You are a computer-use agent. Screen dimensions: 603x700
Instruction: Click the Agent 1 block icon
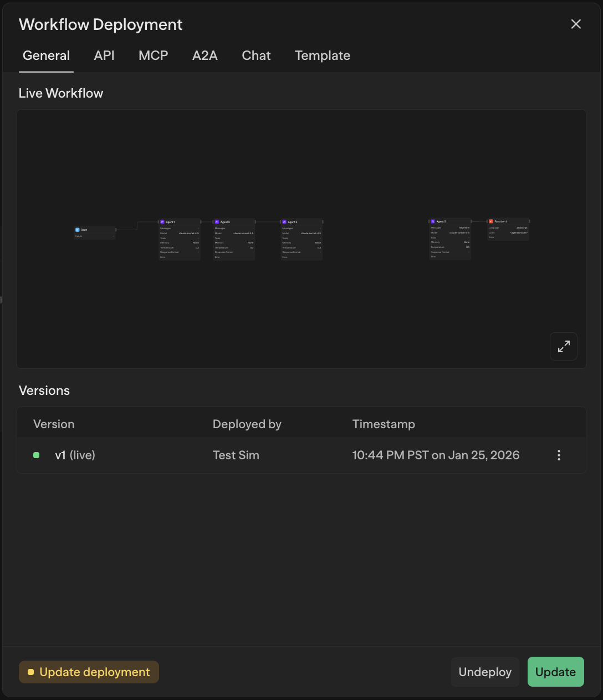tap(162, 222)
